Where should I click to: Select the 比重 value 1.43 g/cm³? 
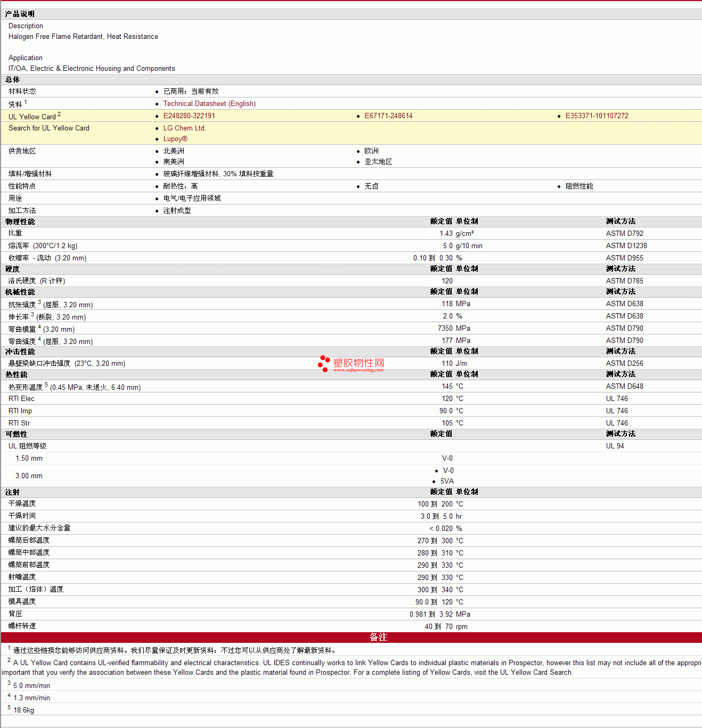[x=456, y=234]
